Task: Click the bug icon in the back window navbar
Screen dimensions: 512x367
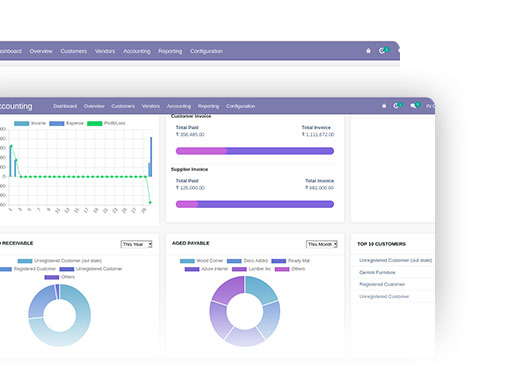Action: pyautogui.click(x=368, y=51)
